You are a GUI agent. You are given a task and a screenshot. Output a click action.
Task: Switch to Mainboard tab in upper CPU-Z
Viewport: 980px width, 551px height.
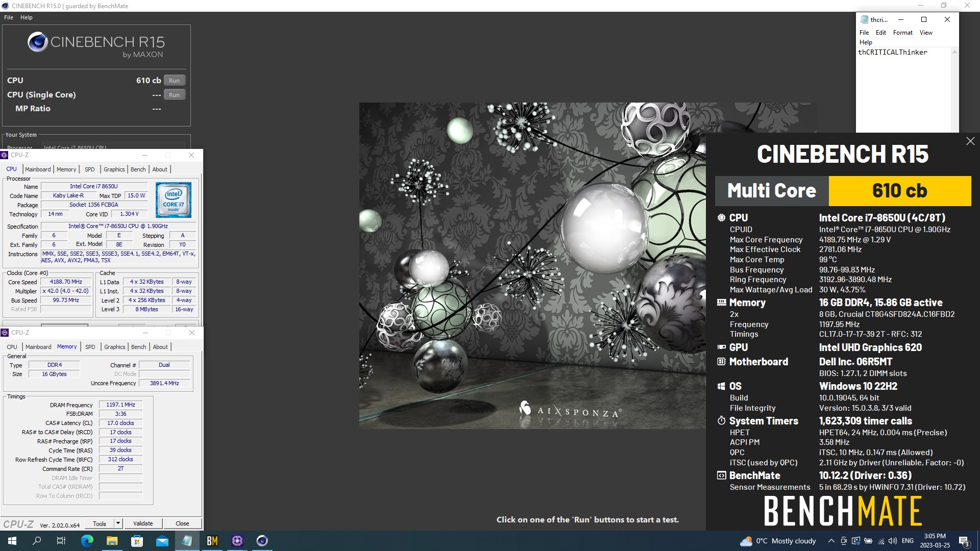coord(38,169)
